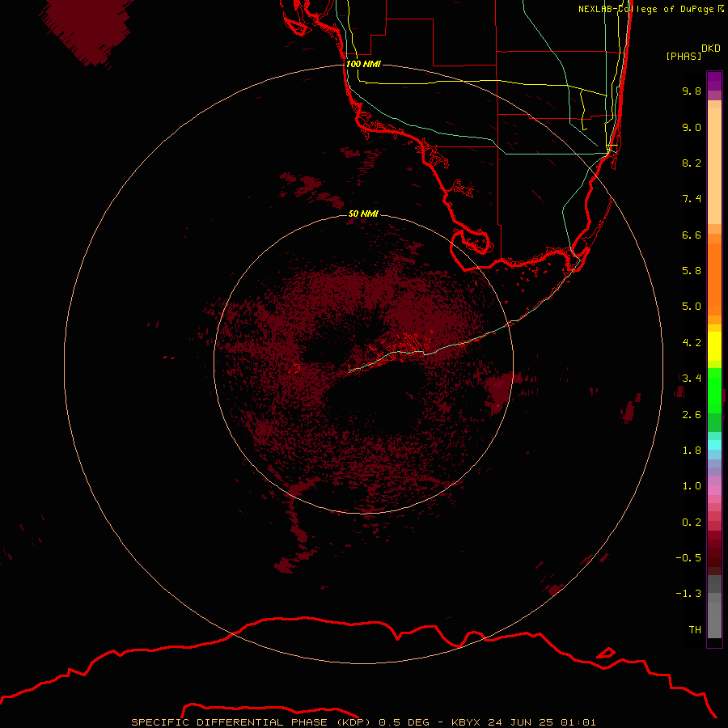Click the -0.5 legend value
728x728 pixels.
click(688, 558)
